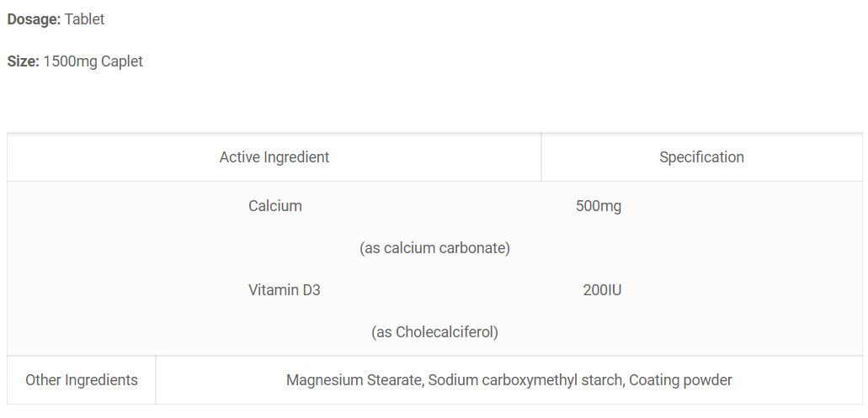Viewport: 868px width, 418px height.
Task: Click the 500mg specification value
Action: point(599,206)
